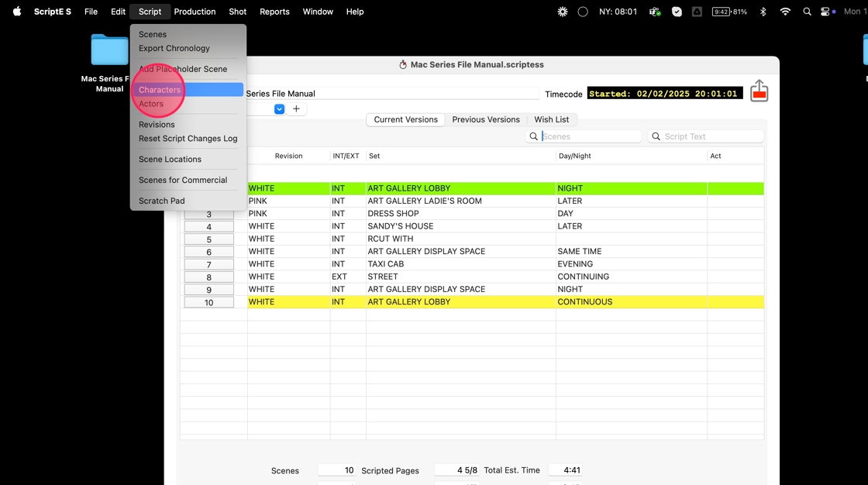This screenshot has width=868, height=485.
Task: Select the Current Versions tab
Action: 406,119
